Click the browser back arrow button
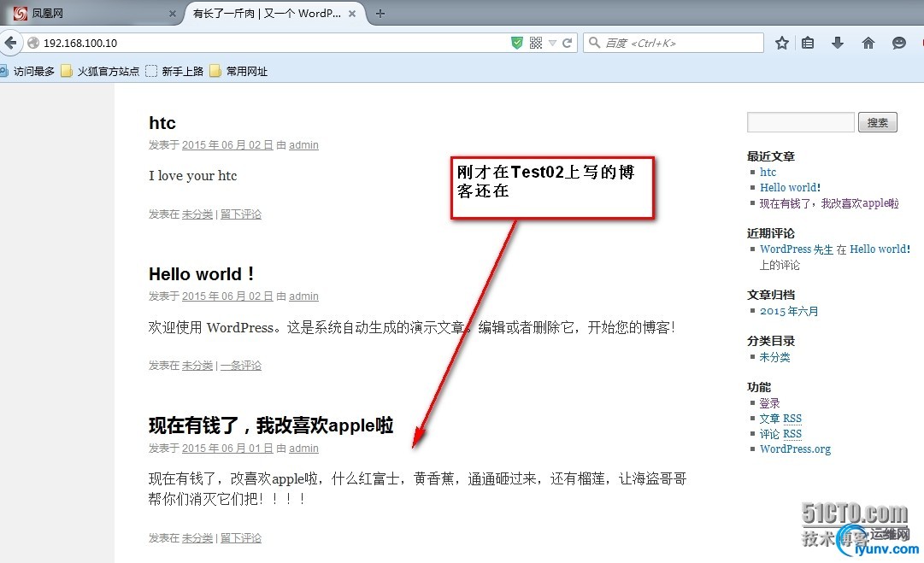924x563 pixels. pos(10,43)
